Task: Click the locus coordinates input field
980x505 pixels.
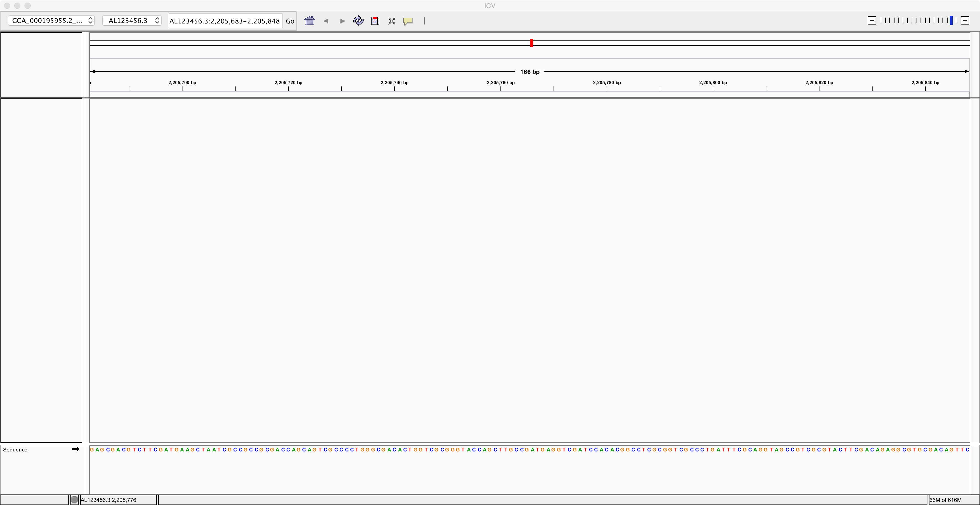Action: tap(225, 21)
